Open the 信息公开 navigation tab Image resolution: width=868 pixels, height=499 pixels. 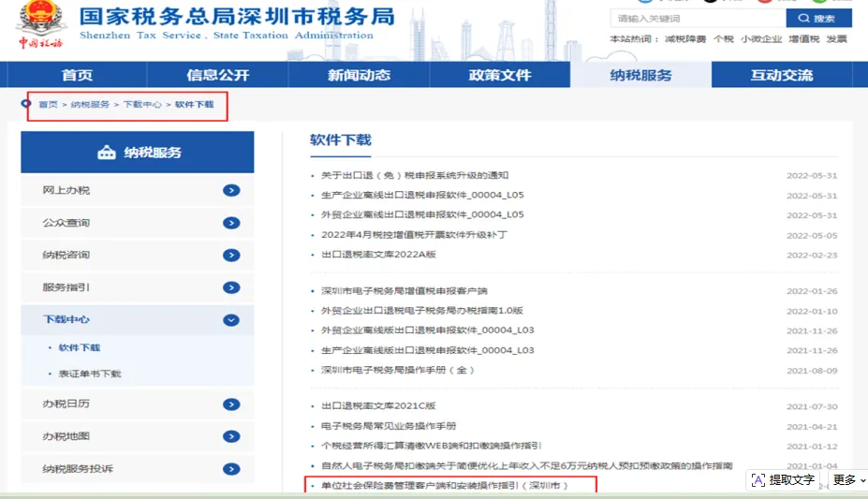217,75
